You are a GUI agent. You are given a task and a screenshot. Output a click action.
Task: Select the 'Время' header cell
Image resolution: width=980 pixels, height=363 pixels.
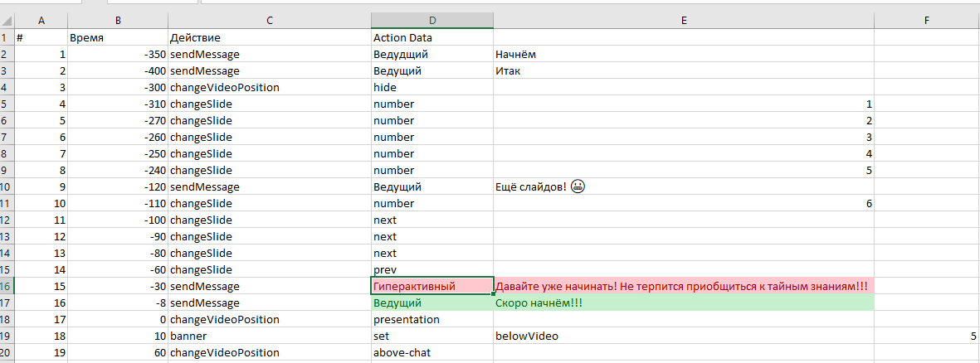click(x=118, y=37)
